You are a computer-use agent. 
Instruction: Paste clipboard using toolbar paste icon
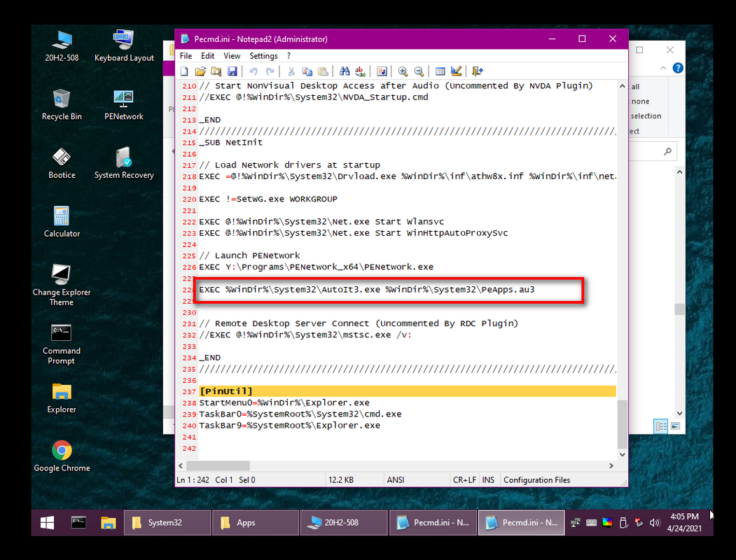coord(323,71)
